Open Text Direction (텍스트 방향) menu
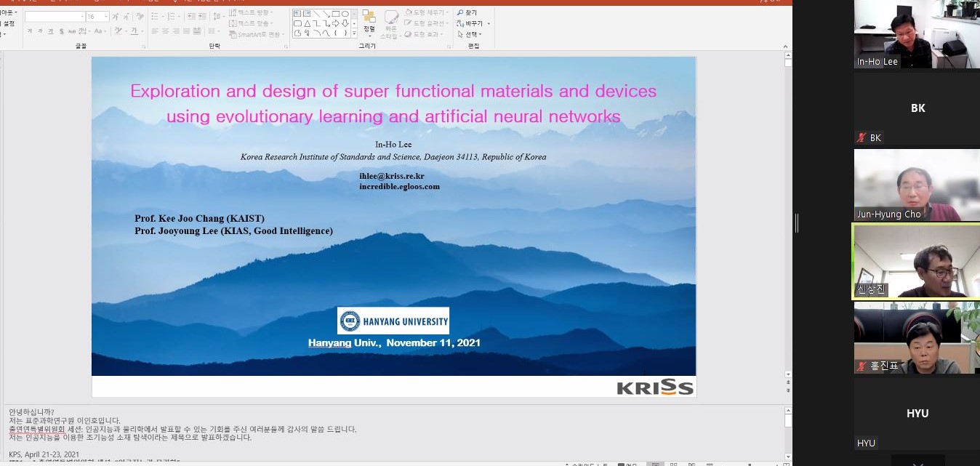 [251, 13]
